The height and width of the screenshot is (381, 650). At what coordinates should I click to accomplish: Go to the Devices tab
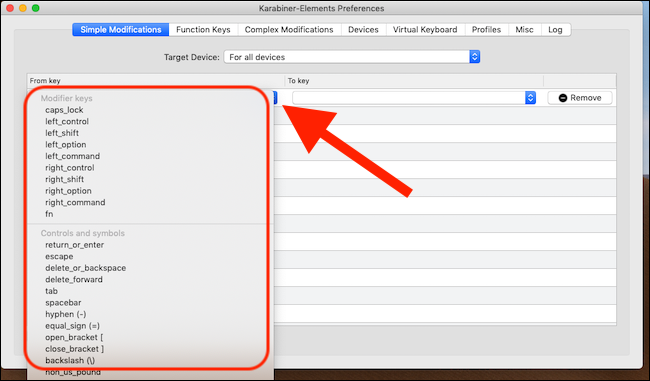click(363, 29)
